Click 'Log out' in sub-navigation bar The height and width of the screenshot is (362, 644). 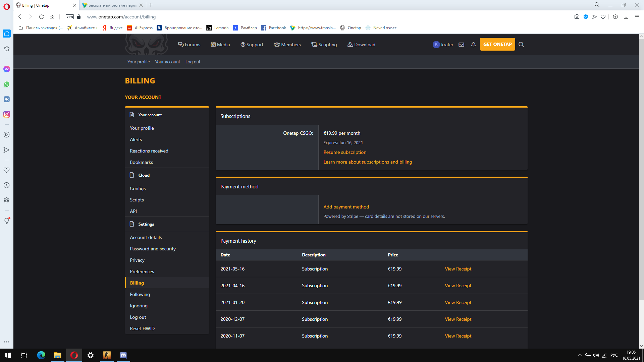193,62
